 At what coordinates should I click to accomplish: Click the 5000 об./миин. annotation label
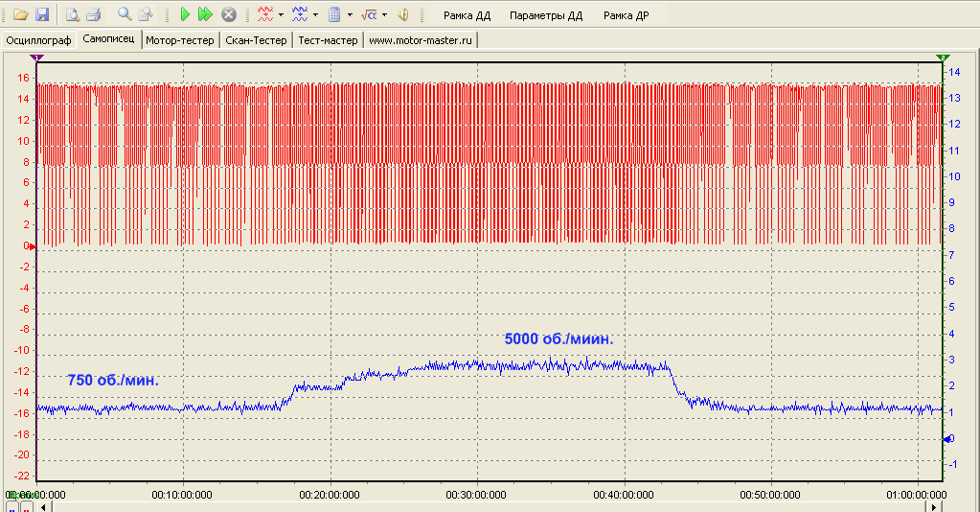pos(558,338)
